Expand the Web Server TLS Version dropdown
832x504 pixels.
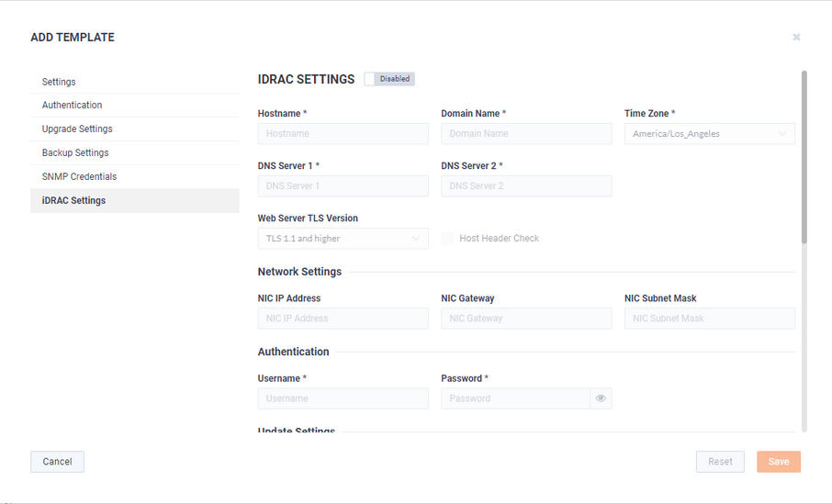(x=343, y=239)
